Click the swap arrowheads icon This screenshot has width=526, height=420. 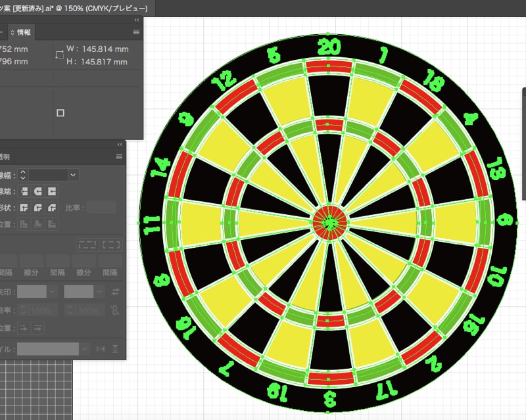click(x=116, y=291)
